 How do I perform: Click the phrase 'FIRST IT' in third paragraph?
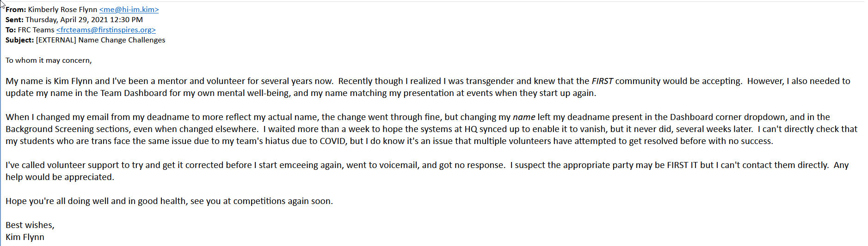[682, 165]
